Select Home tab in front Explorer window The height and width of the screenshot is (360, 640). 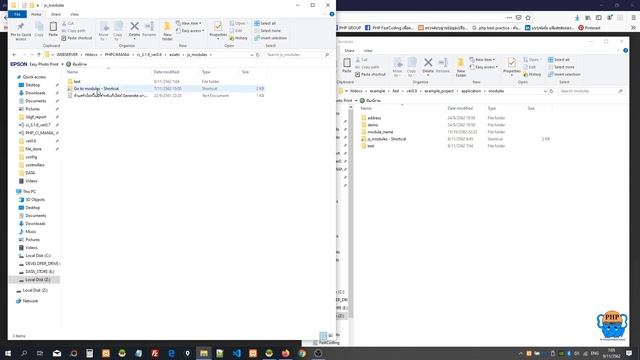36,14
